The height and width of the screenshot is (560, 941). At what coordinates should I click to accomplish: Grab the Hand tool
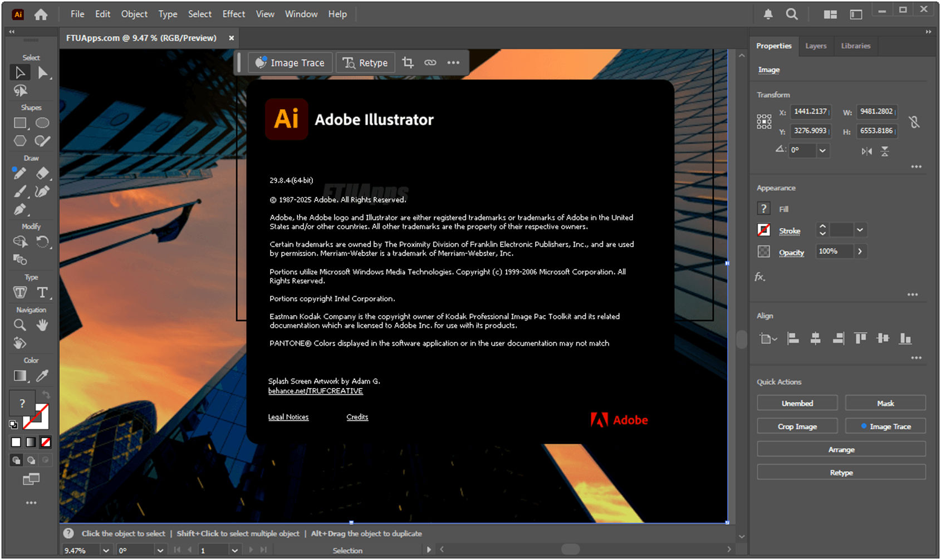point(43,325)
